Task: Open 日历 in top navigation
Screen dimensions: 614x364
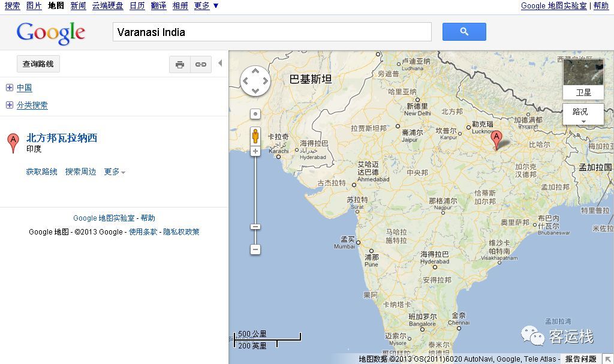Action: coord(137,6)
